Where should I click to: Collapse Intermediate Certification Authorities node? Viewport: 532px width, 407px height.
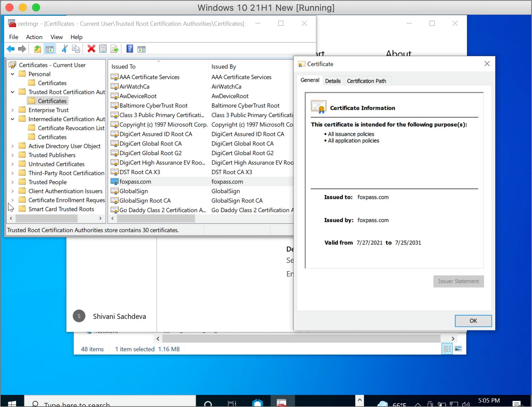coord(12,119)
